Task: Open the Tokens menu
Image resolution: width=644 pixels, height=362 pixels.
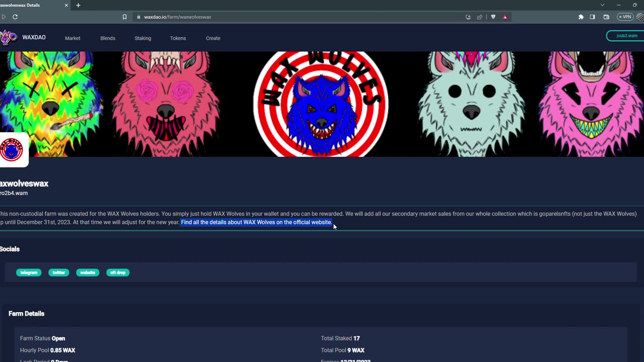Action: coord(178,38)
